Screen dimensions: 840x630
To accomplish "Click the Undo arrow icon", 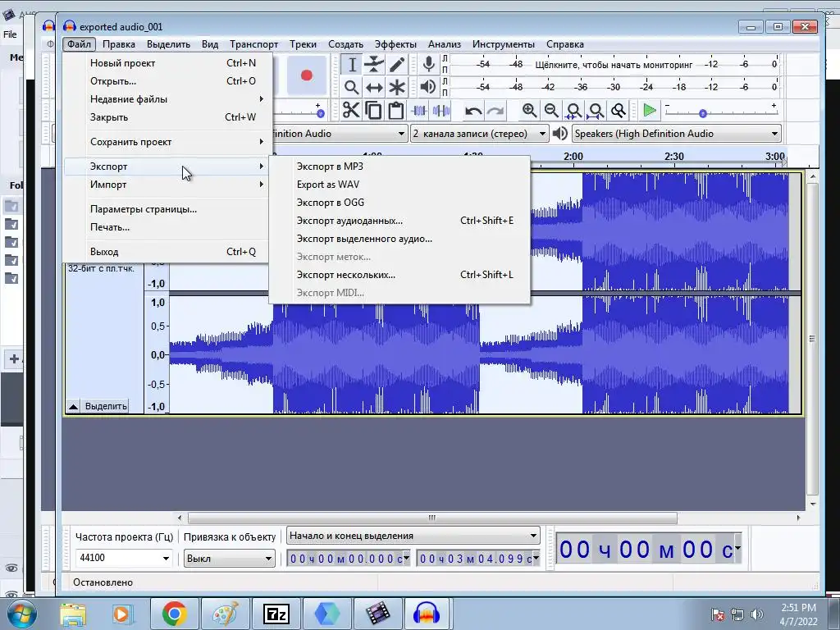I will (x=473, y=111).
